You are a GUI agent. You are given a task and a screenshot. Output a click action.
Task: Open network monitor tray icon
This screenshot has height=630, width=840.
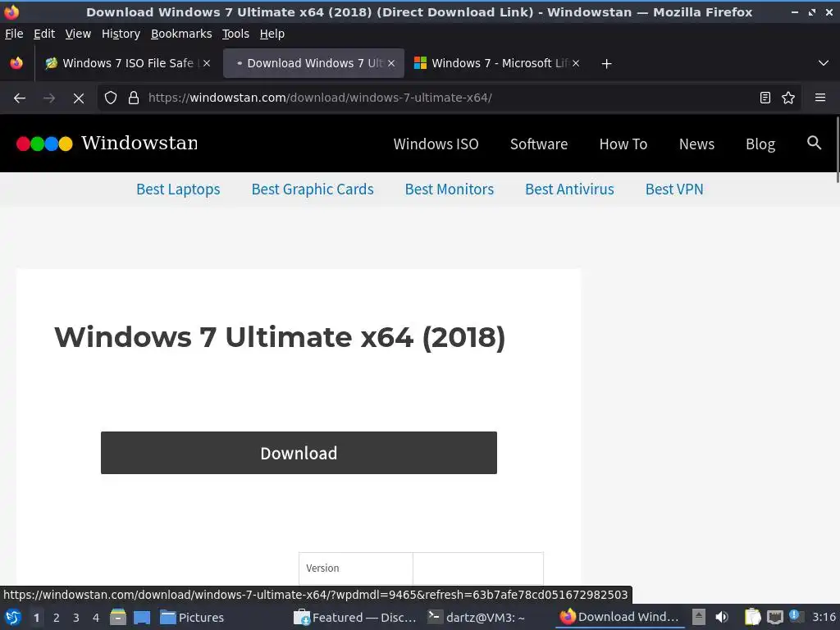click(774, 617)
